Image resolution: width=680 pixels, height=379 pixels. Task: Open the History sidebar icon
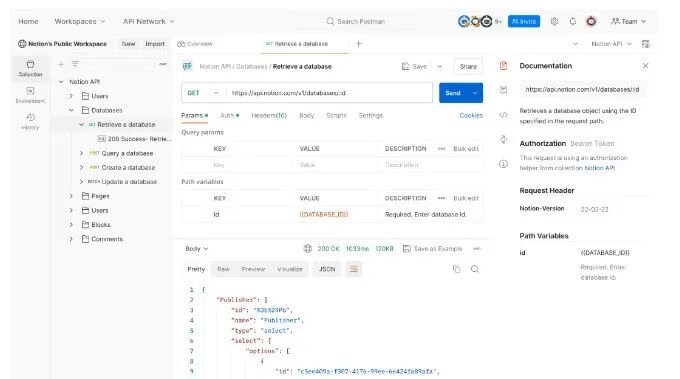pyautogui.click(x=30, y=121)
